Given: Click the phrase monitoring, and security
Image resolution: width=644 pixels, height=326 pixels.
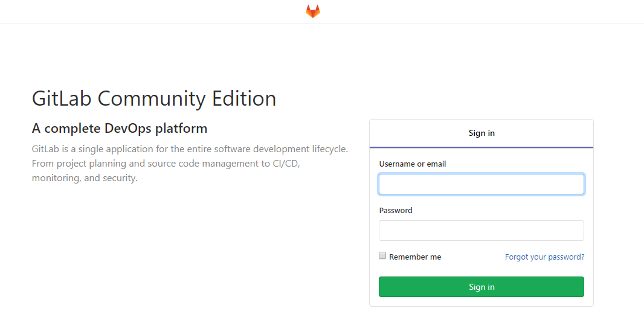Looking at the screenshot, I should pyautogui.click(x=85, y=177).
